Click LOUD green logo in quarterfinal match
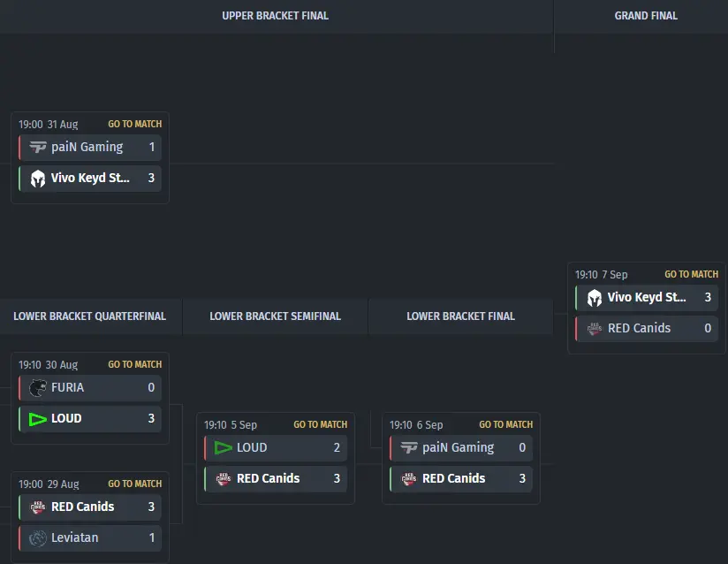 pyautogui.click(x=37, y=419)
